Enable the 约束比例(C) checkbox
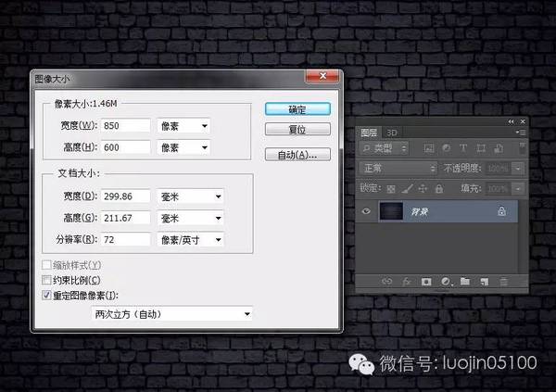The height and width of the screenshot is (392, 556). (x=46, y=280)
